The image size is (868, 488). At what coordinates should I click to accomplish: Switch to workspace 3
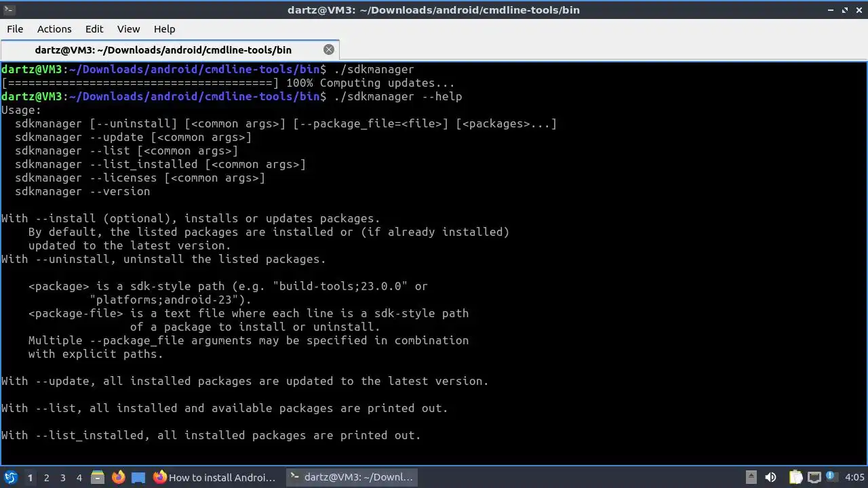(x=62, y=478)
